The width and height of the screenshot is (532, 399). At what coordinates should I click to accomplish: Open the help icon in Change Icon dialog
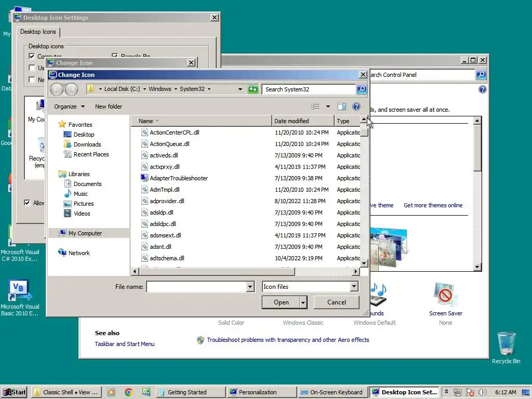(x=356, y=107)
